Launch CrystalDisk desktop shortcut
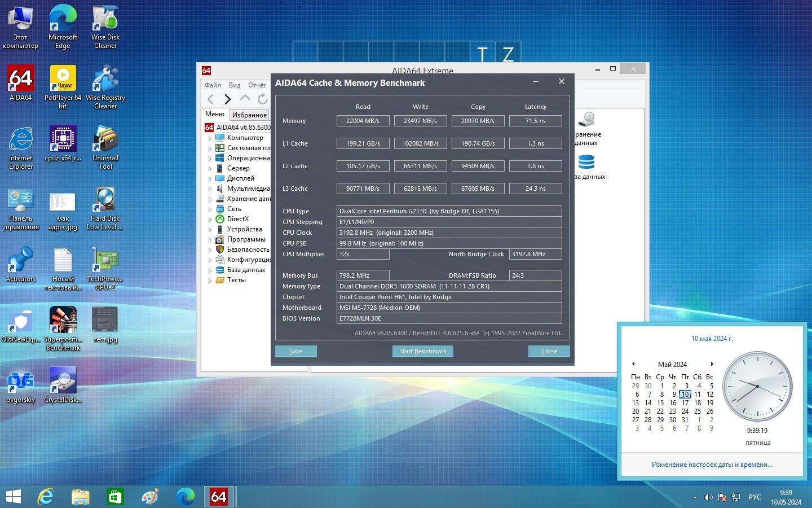Viewport: 812px width, 508px height. click(63, 385)
